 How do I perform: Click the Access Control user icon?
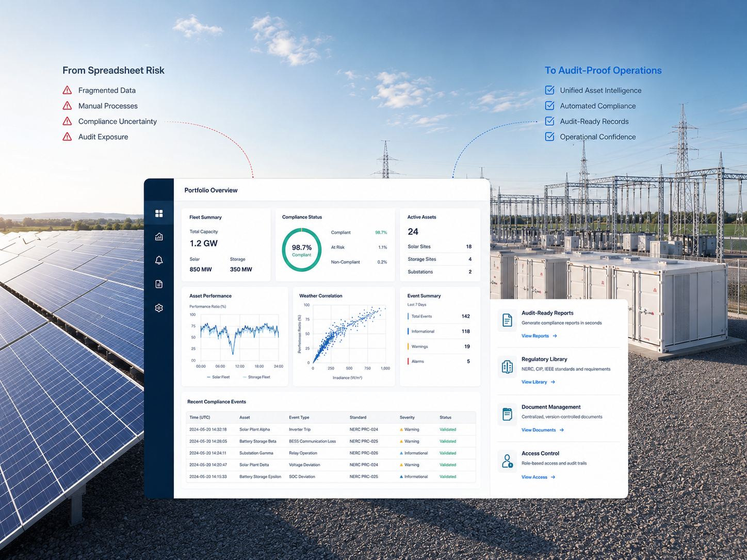tap(507, 461)
